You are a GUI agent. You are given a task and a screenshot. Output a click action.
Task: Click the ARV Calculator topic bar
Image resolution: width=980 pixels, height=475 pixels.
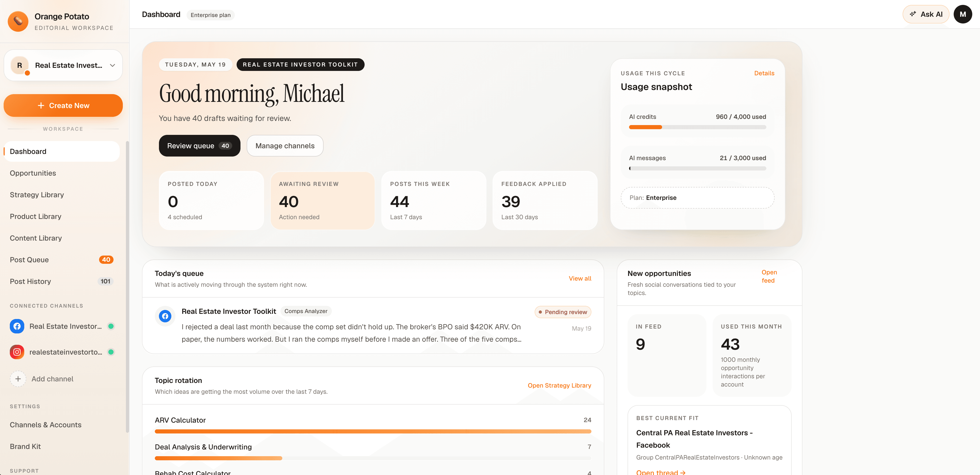coord(373,431)
